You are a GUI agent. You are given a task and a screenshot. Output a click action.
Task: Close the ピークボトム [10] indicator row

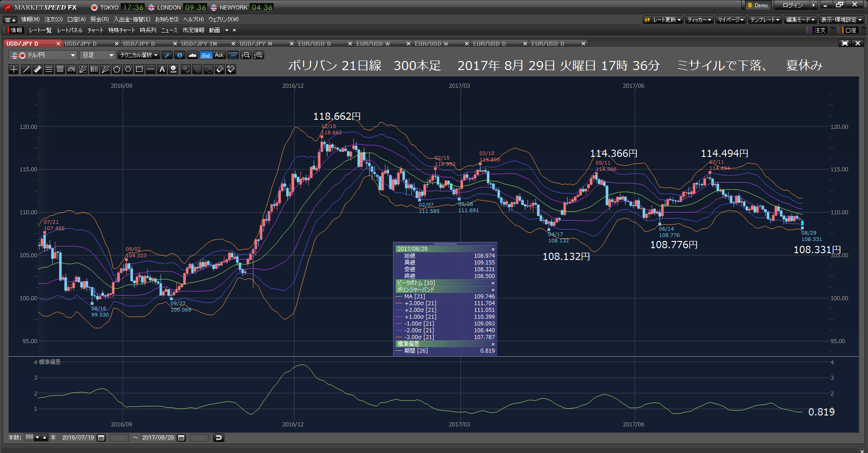pyautogui.click(x=493, y=283)
